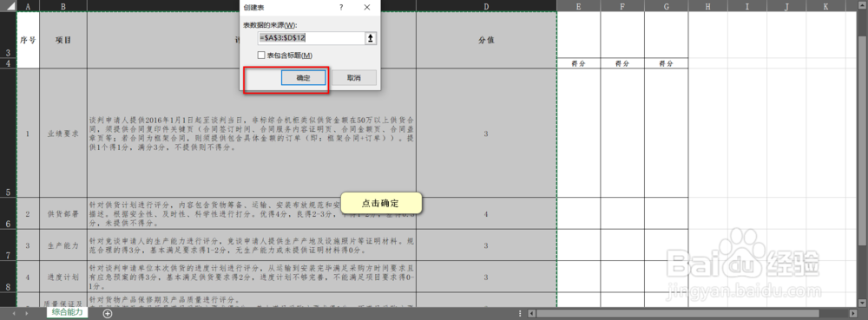Click the 业绩要求 cell

pos(63,134)
